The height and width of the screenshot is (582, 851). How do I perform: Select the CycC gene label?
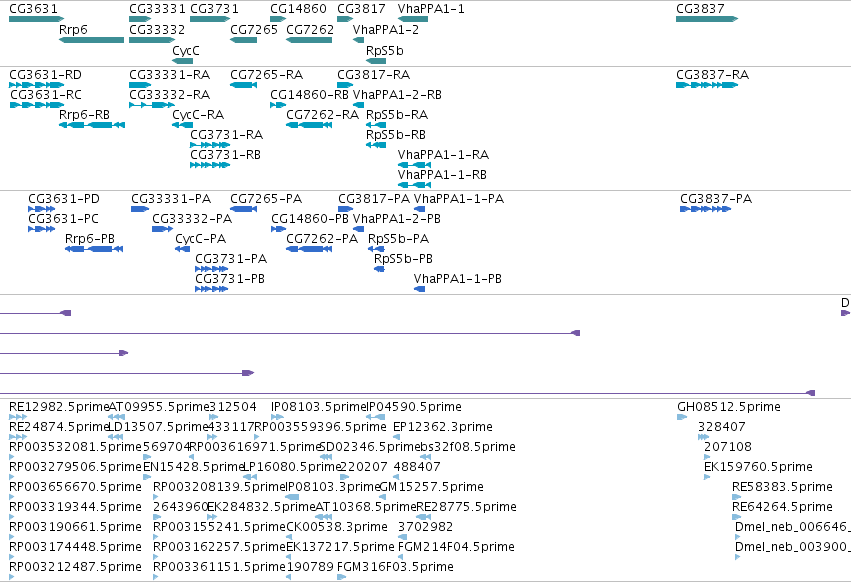point(186,50)
